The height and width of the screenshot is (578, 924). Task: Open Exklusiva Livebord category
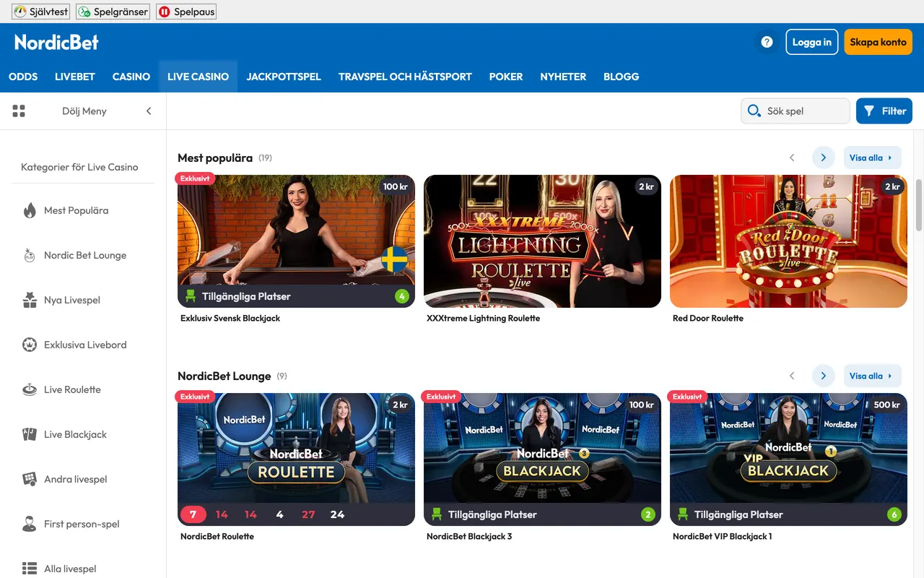(85, 345)
